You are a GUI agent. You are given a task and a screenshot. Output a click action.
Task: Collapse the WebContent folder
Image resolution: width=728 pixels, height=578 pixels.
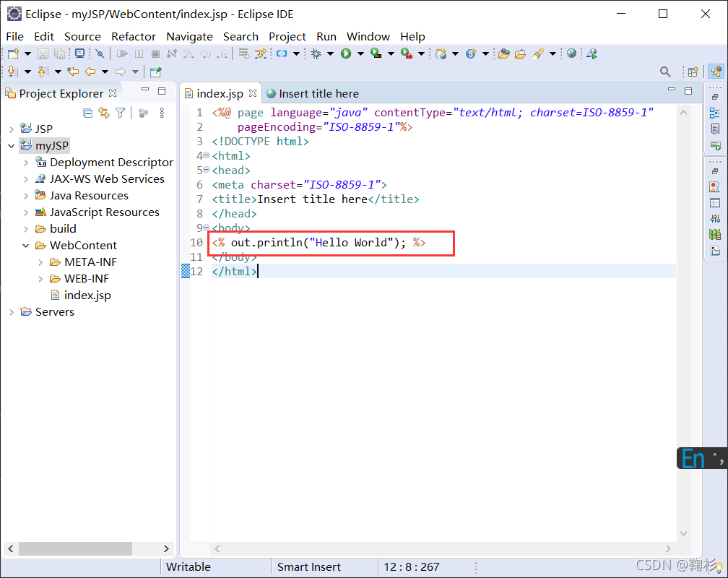(26, 246)
